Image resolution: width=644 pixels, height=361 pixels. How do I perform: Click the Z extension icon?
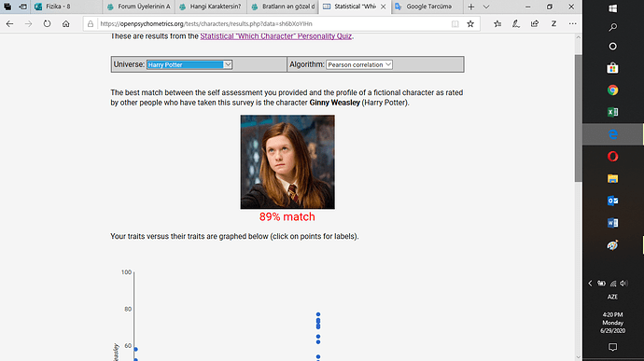click(553, 24)
